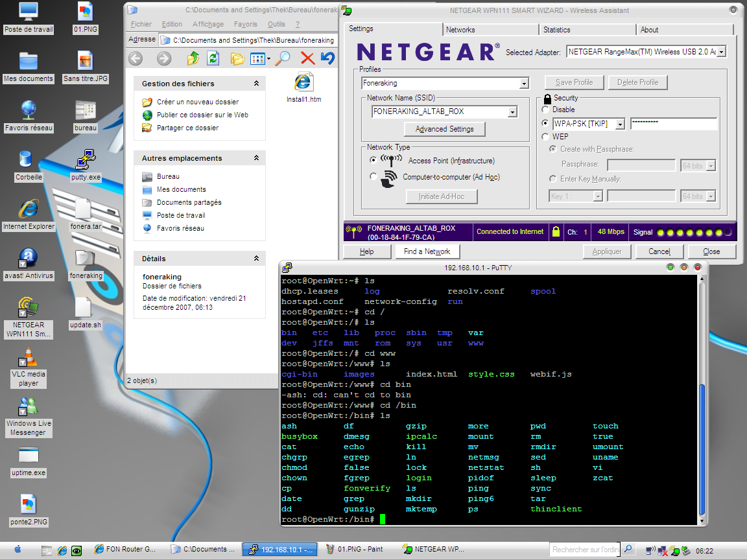This screenshot has width=747, height=560.
Task: Click Créer un nouveau dossier link
Action: [x=198, y=102]
